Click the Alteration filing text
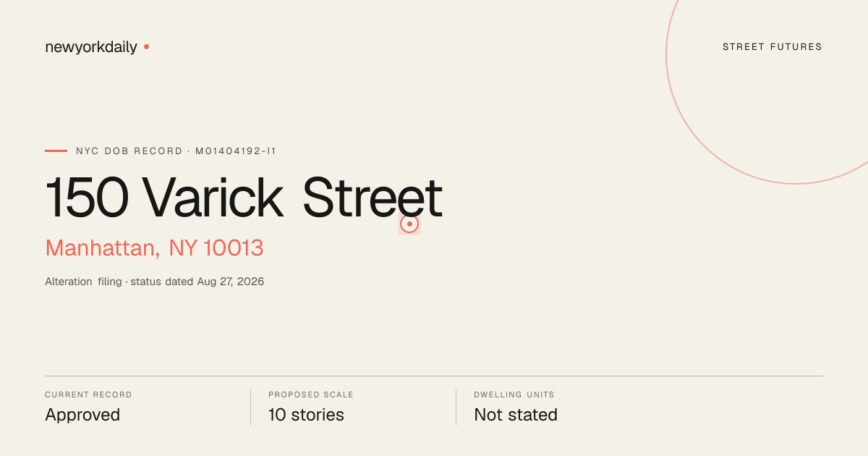The image size is (868, 456). point(83,282)
